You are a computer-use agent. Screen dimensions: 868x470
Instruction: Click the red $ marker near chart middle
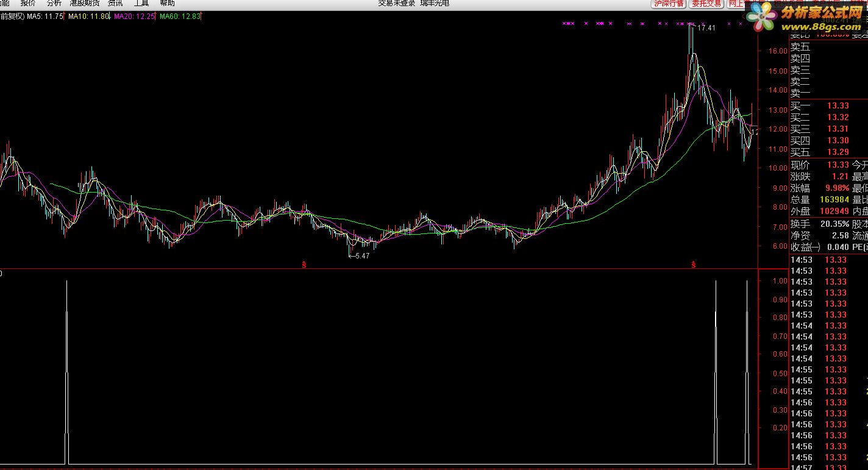click(x=304, y=265)
